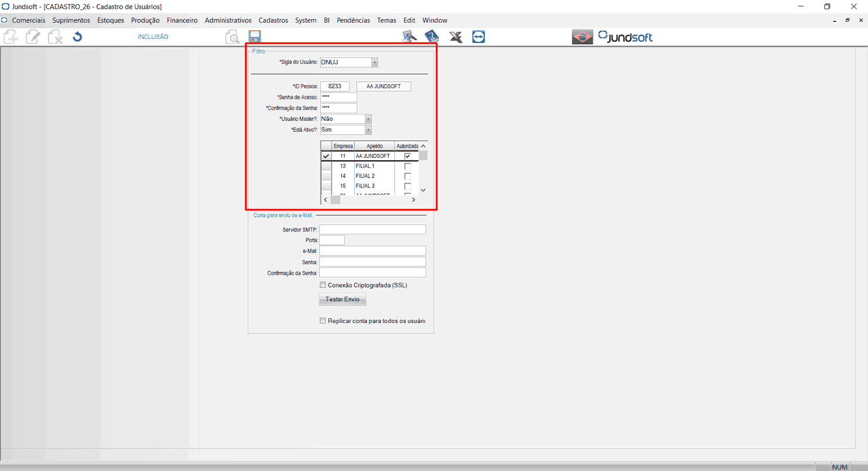Open the Temas menu
This screenshot has height=471, width=868.
point(387,20)
